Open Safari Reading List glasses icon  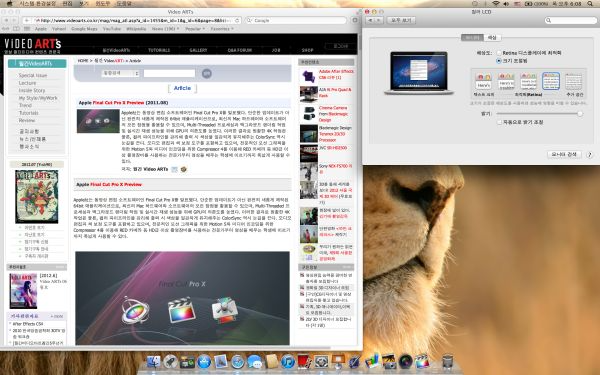[6, 29]
